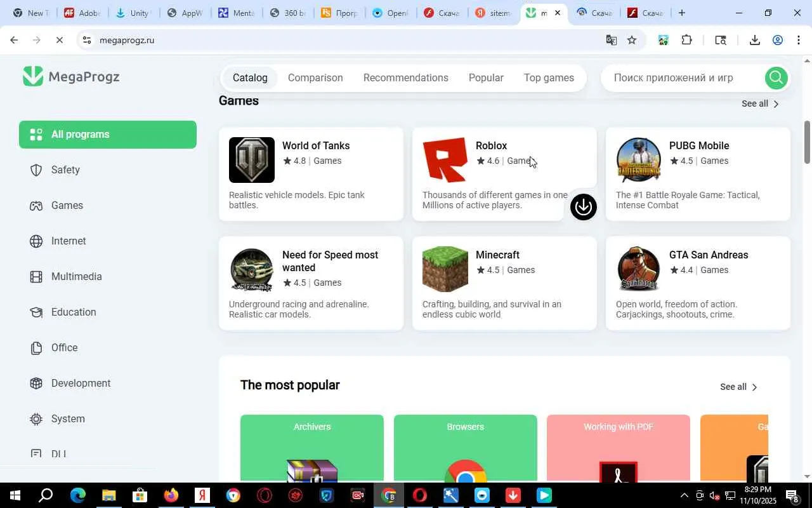This screenshot has width=812, height=508.
Task: Launch Firefox from the taskbar
Action: 171,495
